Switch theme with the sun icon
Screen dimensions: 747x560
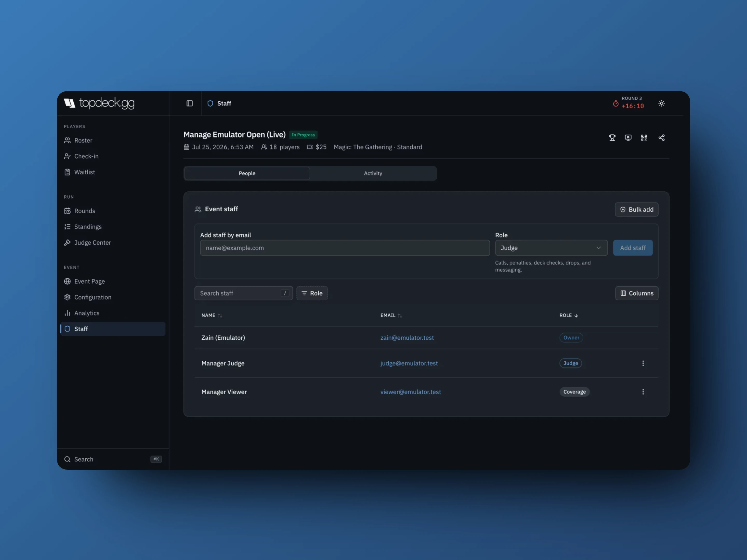(x=661, y=103)
